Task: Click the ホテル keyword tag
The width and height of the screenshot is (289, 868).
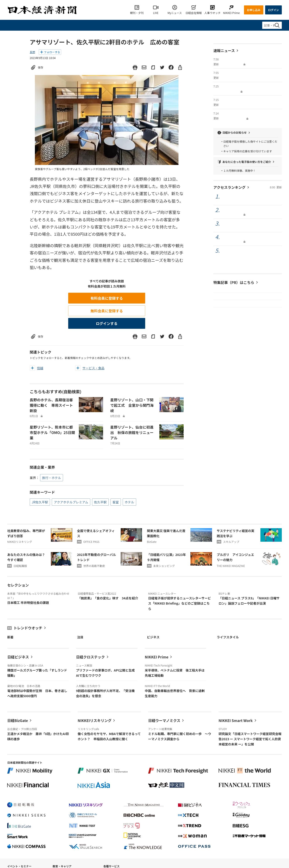Action: [x=129, y=502]
